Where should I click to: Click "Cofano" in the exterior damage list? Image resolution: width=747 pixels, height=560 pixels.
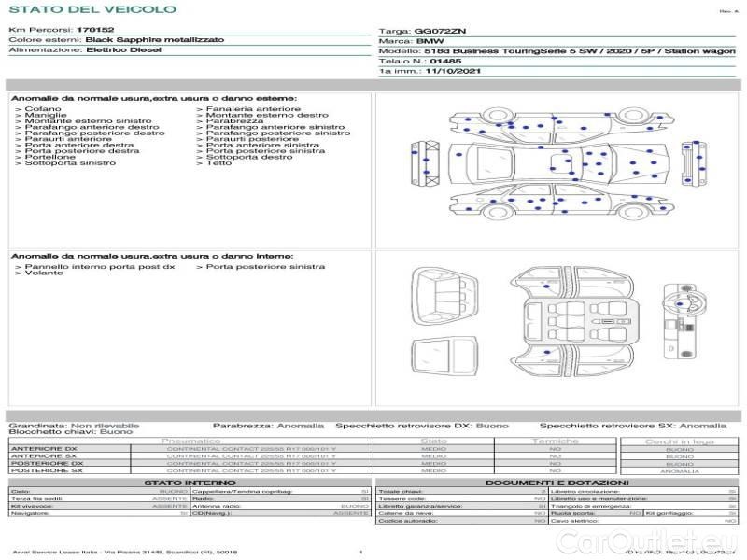click(x=43, y=109)
